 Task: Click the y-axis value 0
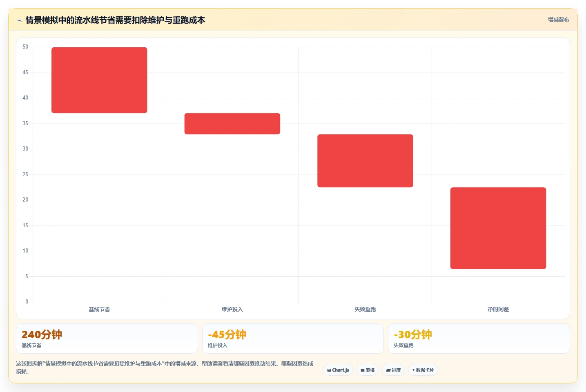(27, 302)
